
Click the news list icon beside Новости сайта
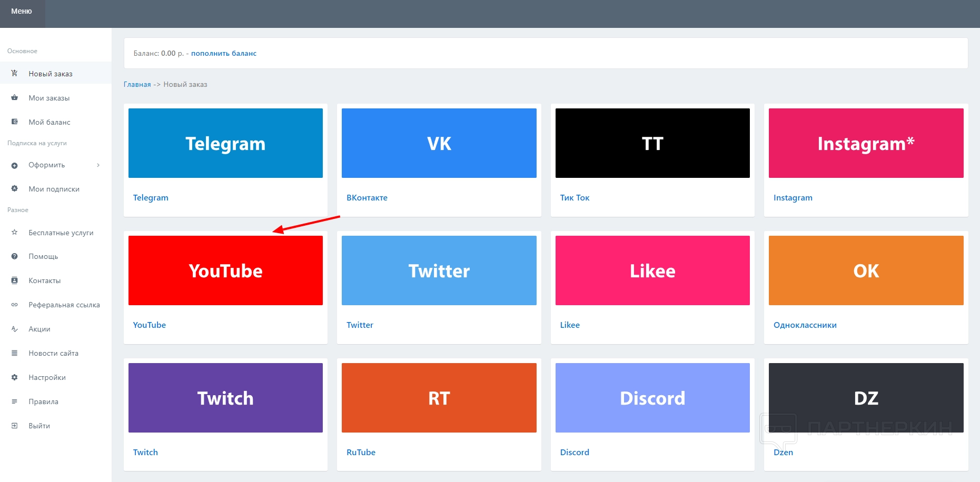[x=15, y=353]
